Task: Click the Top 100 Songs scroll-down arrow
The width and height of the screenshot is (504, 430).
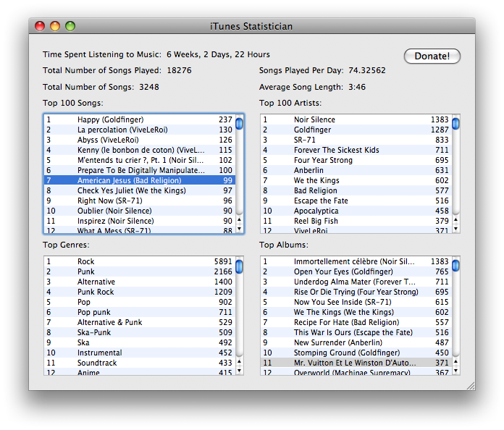Action: (x=239, y=229)
